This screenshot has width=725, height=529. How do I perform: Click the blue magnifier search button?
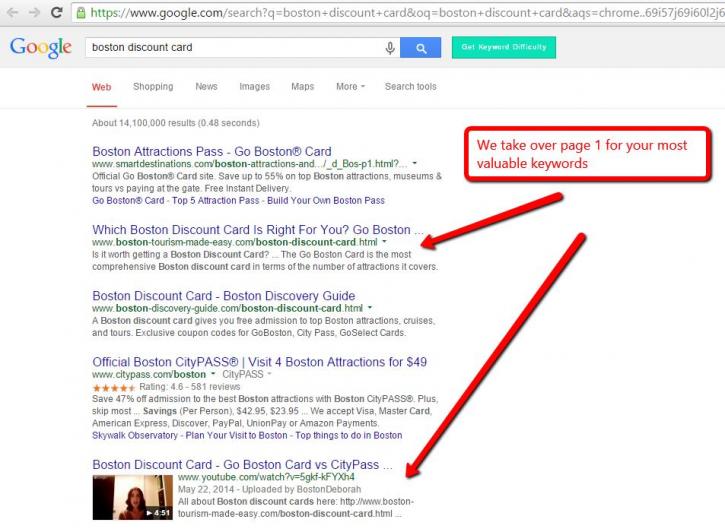tap(420, 48)
